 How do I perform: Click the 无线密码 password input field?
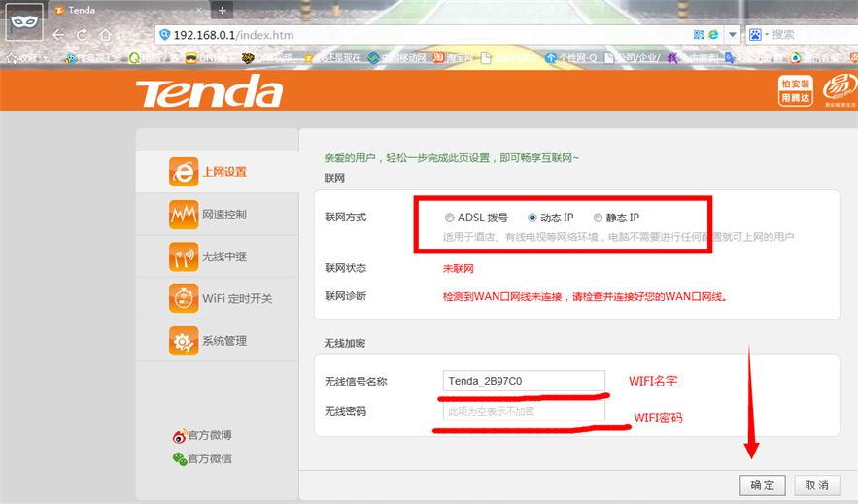point(524,411)
